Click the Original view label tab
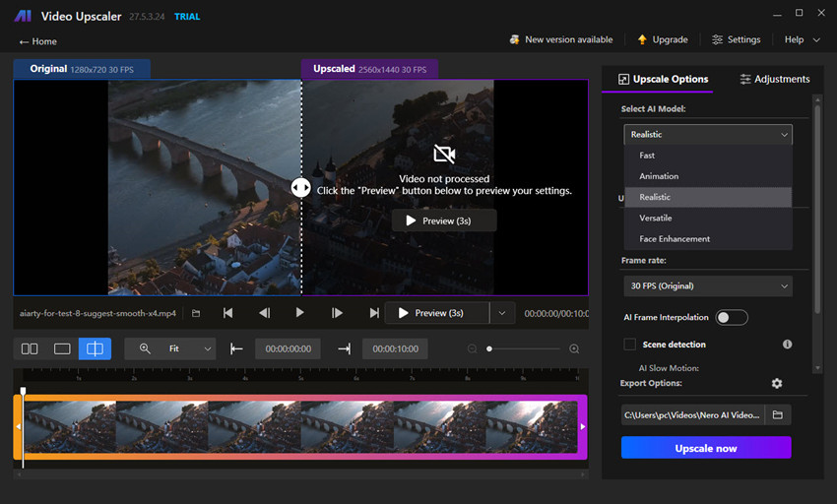This screenshot has width=837, height=504. [82, 69]
